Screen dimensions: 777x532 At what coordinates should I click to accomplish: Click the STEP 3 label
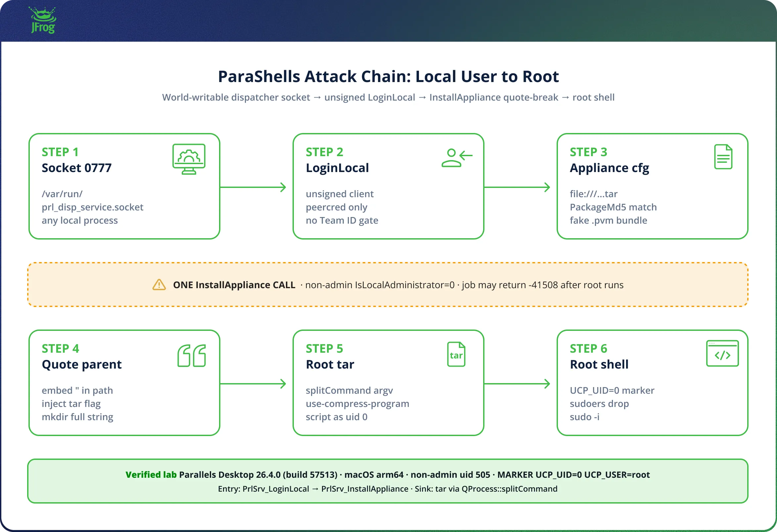click(x=588, y=152)
